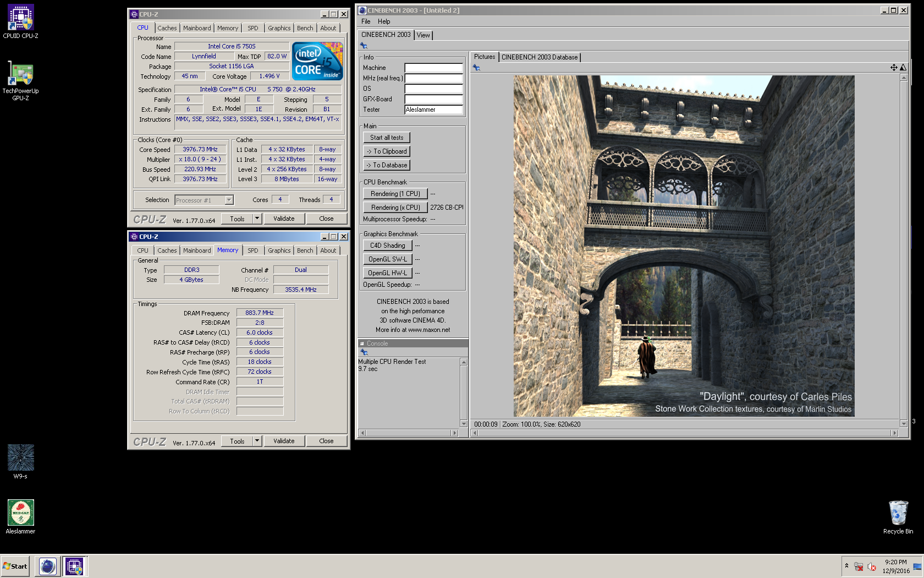Screen dimensions: 924x578
Task: Toggle the Console panel header box
Action: coord(362,343)
